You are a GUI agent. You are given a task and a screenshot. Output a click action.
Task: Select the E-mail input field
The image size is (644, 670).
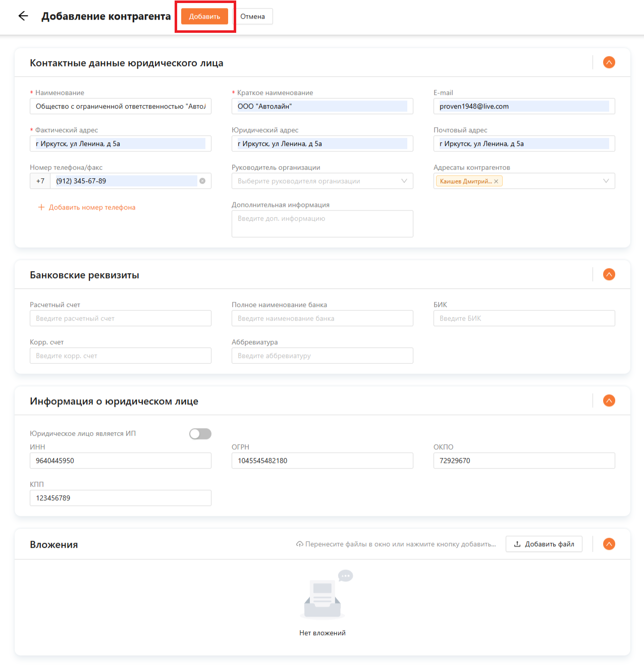click(524, 107)
